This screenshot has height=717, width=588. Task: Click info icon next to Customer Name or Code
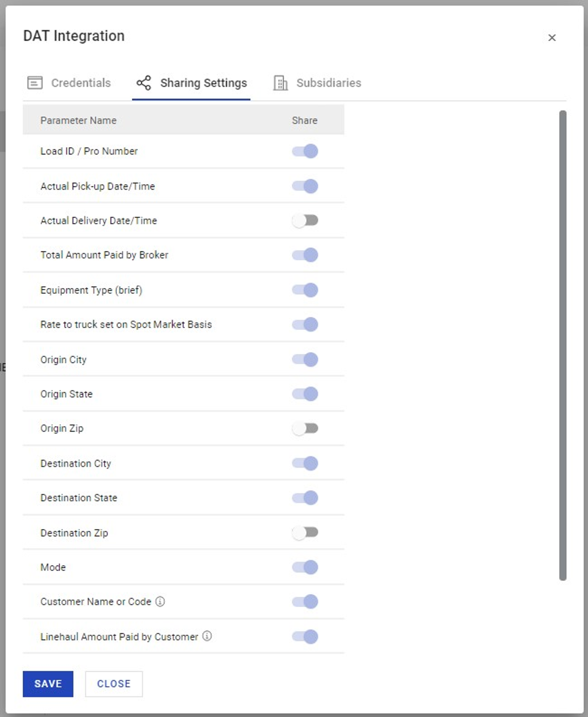[x=160, y=602]
